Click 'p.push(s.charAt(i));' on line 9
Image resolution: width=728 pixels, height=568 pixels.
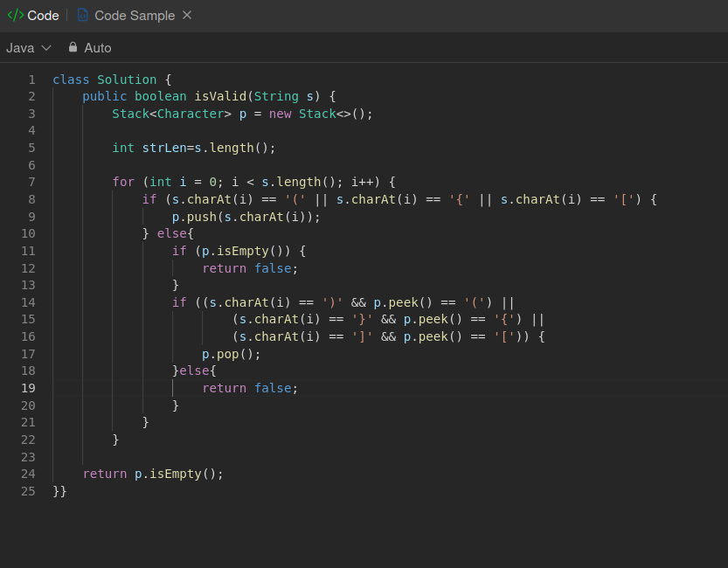246,217
